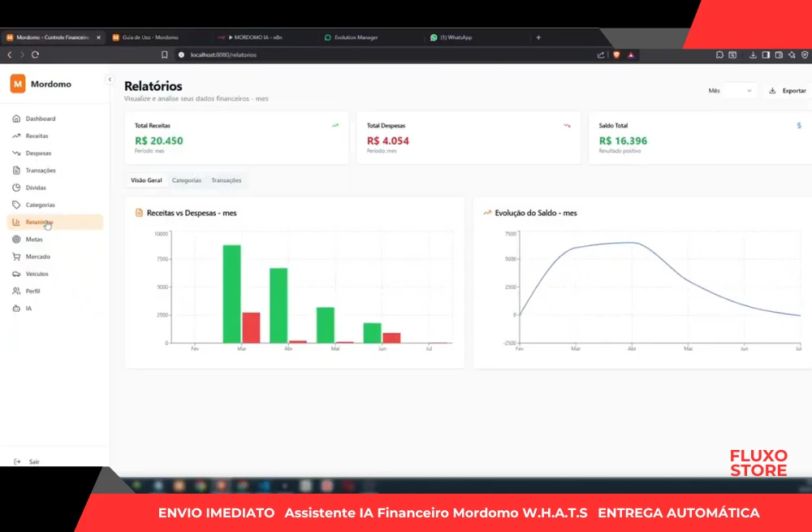Select the Visão Geral tab
The width and height of the screenshot is (812, 532).
pos(146,180)
